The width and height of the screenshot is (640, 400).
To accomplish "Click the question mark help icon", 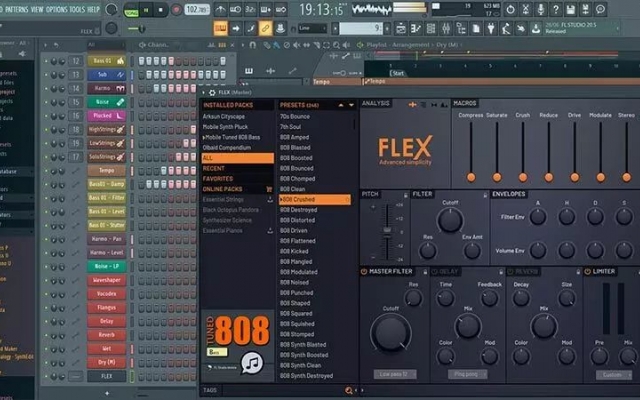I will click(x=556, y=9).
